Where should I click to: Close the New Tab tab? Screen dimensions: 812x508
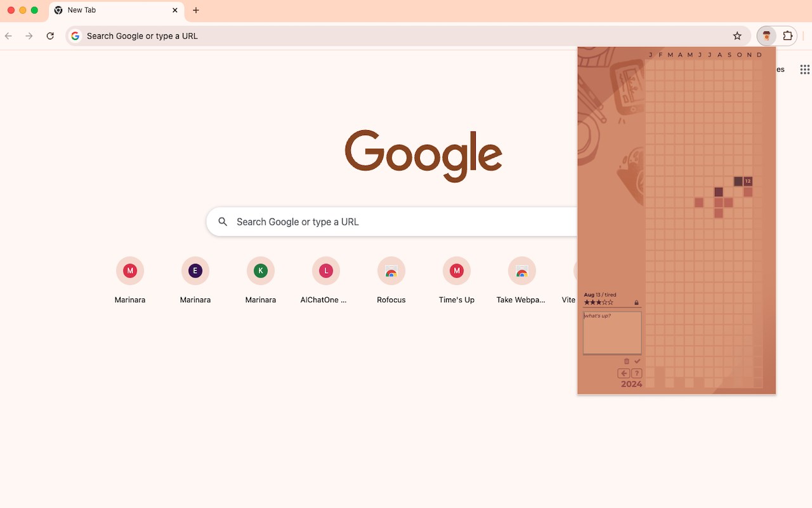175,10
